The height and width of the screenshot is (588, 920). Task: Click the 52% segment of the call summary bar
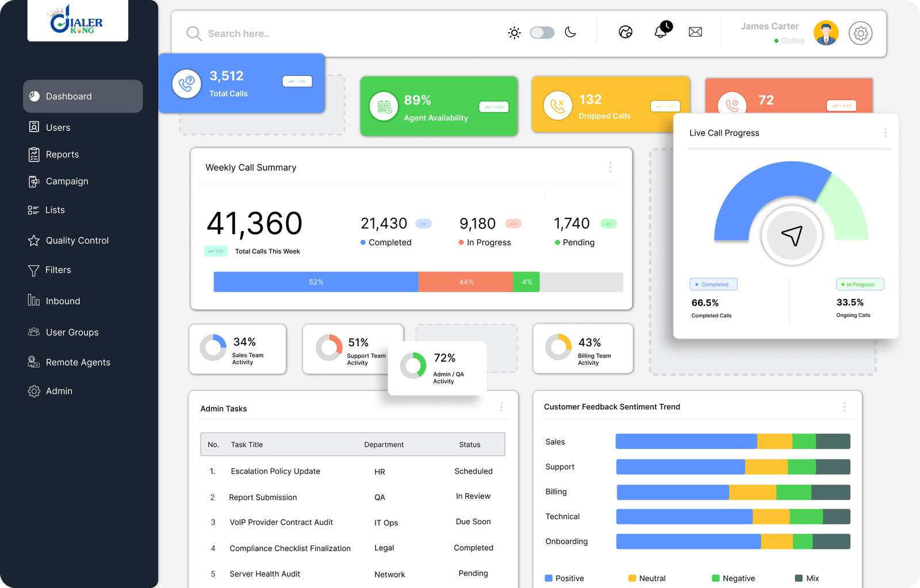(316, 282)
